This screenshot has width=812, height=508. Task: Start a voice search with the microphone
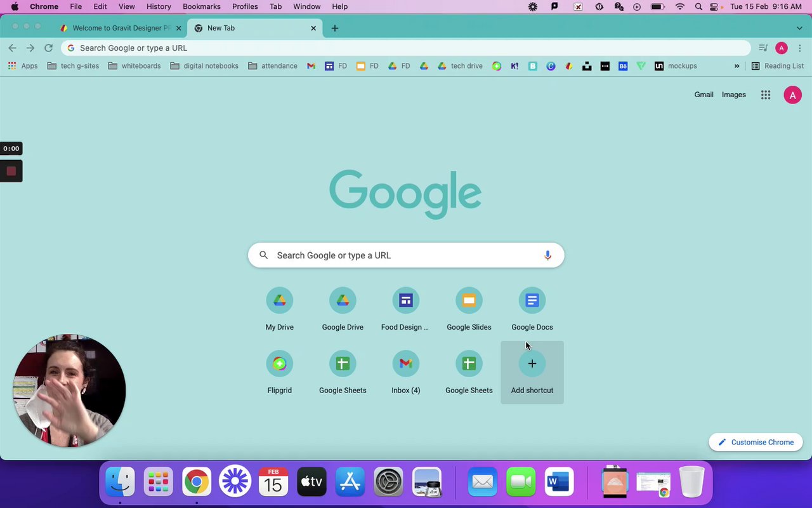tap(548, 255)
